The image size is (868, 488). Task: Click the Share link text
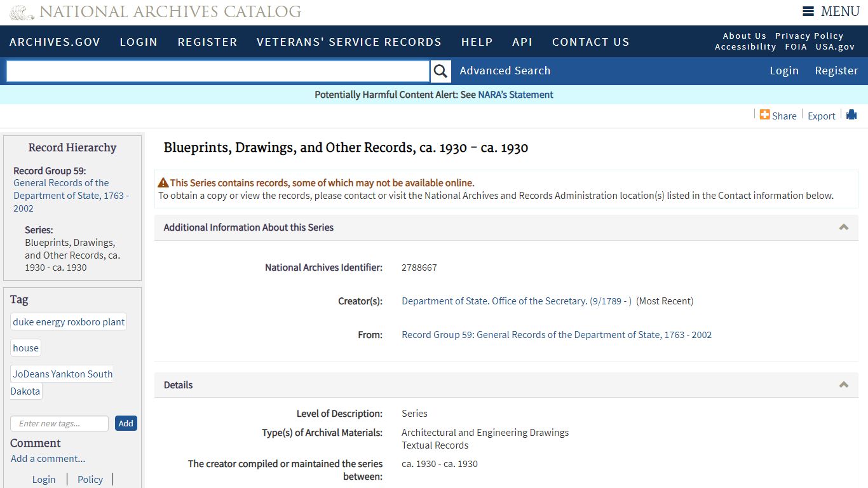(784, 116)
